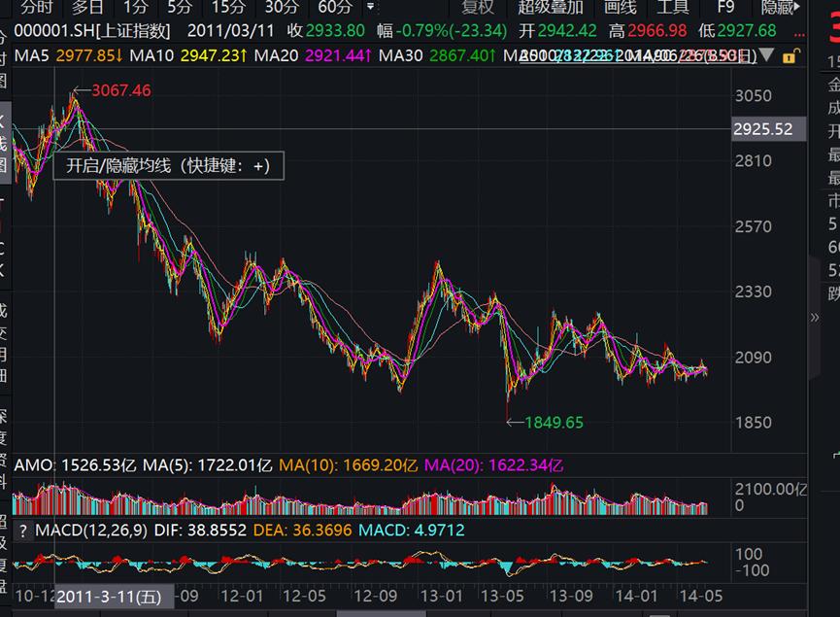This screenshot has height=617, width=840.
Task: Click the 工具 toolbar icon
Action: (670, 8)
